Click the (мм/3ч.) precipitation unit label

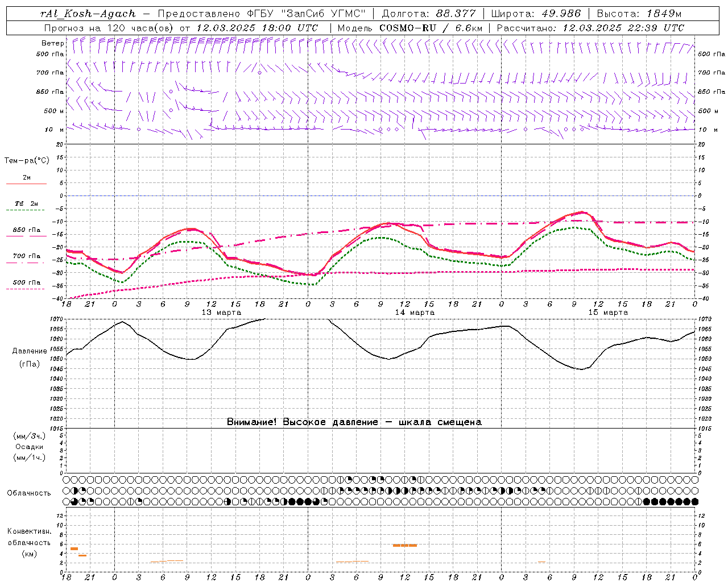pyautogui.click(x=30, y=436)
